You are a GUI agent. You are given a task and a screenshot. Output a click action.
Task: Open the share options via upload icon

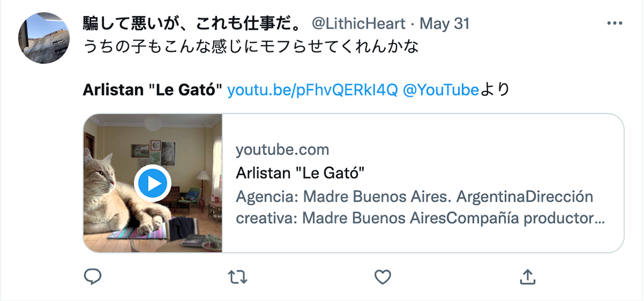point(527,277)
